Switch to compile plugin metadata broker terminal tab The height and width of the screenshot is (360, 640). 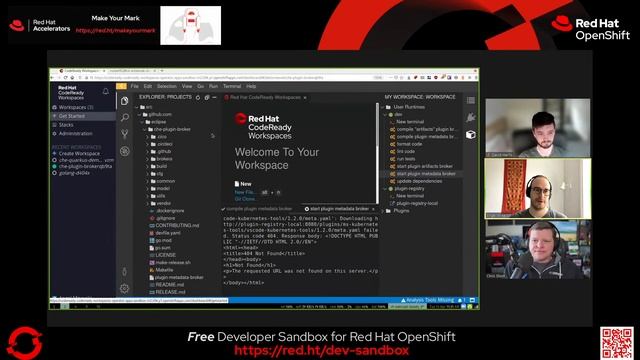[257, 209]
